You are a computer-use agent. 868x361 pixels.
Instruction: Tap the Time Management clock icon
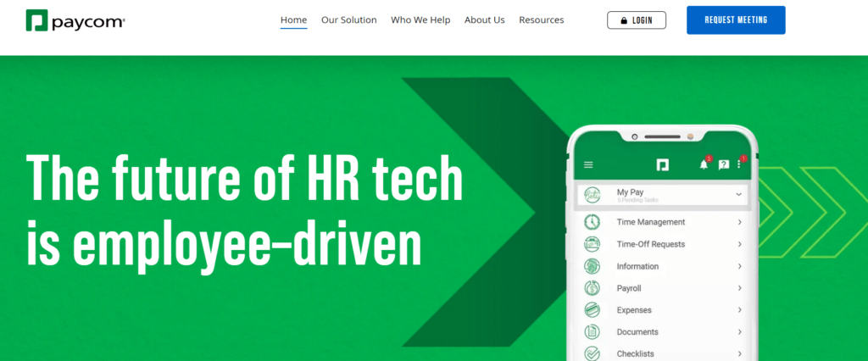point(593,222)
